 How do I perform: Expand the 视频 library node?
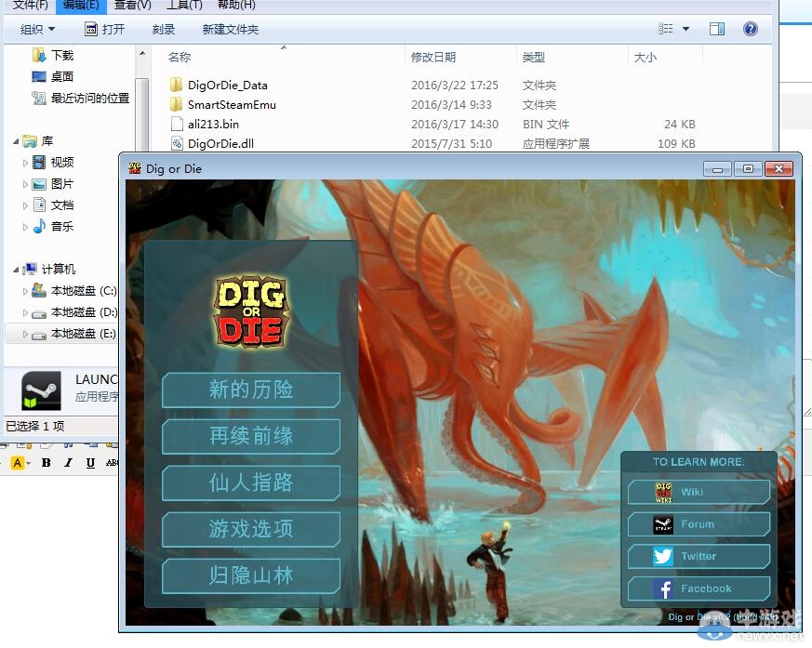coord(25,163)
